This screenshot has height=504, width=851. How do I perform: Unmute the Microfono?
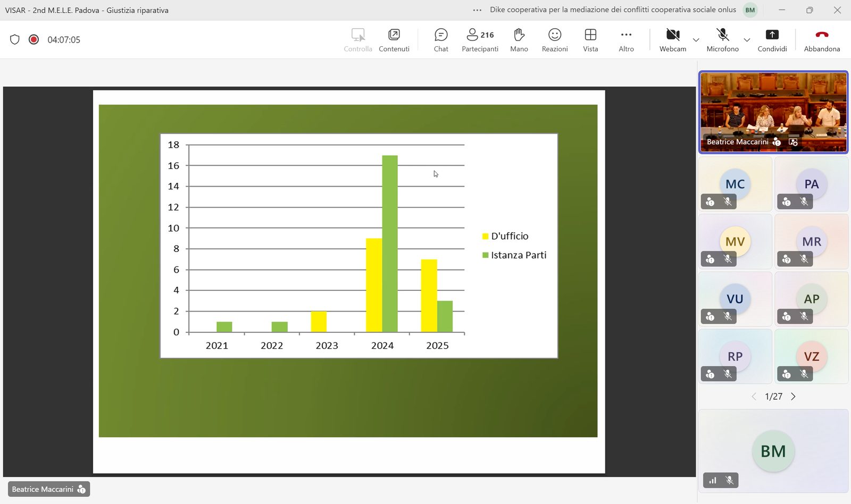[722, 40]
